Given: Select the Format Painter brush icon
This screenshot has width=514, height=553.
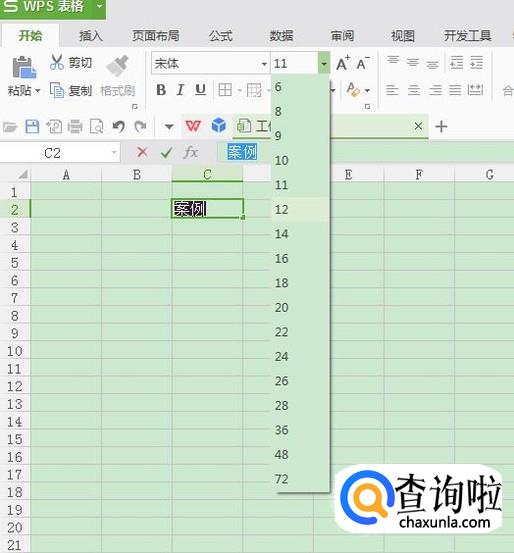Looking at the screenshot, I should tap(118, 66).
